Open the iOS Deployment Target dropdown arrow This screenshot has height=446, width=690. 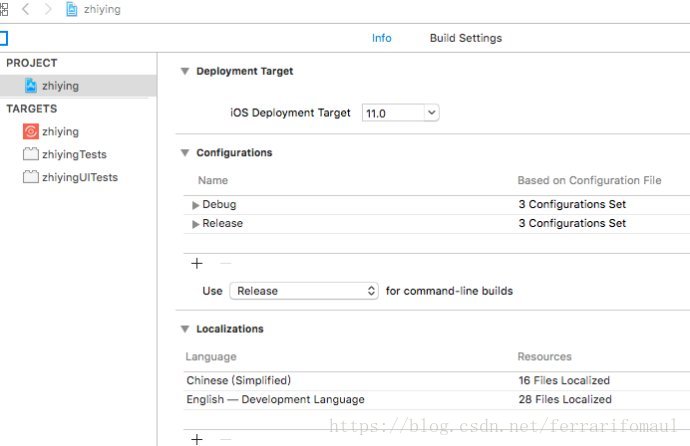(432, 113)
